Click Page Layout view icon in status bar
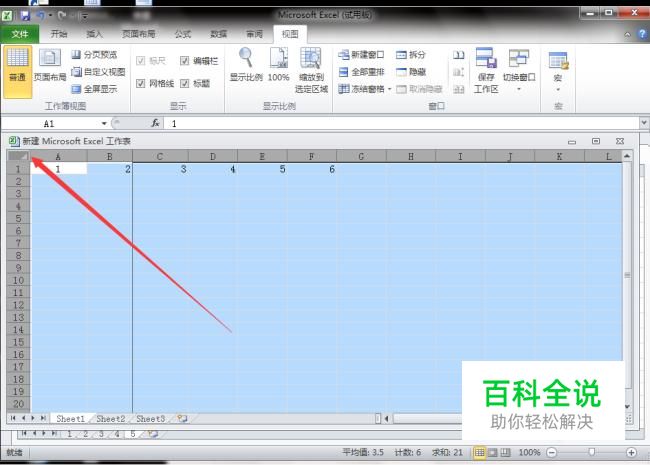Image resolution: width=650 pixels, height=465 pixels. (492, 452)
